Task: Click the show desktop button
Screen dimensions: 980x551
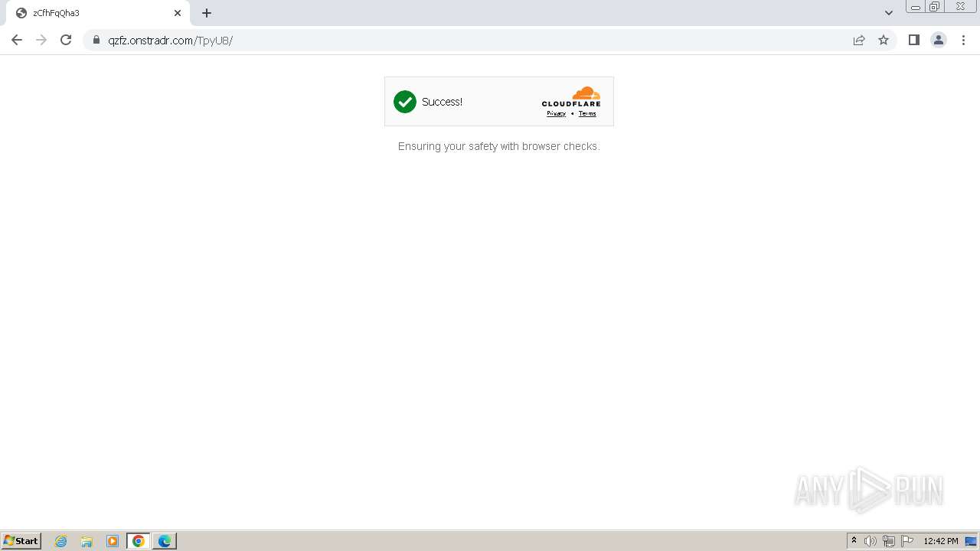Action: (971, 541)
